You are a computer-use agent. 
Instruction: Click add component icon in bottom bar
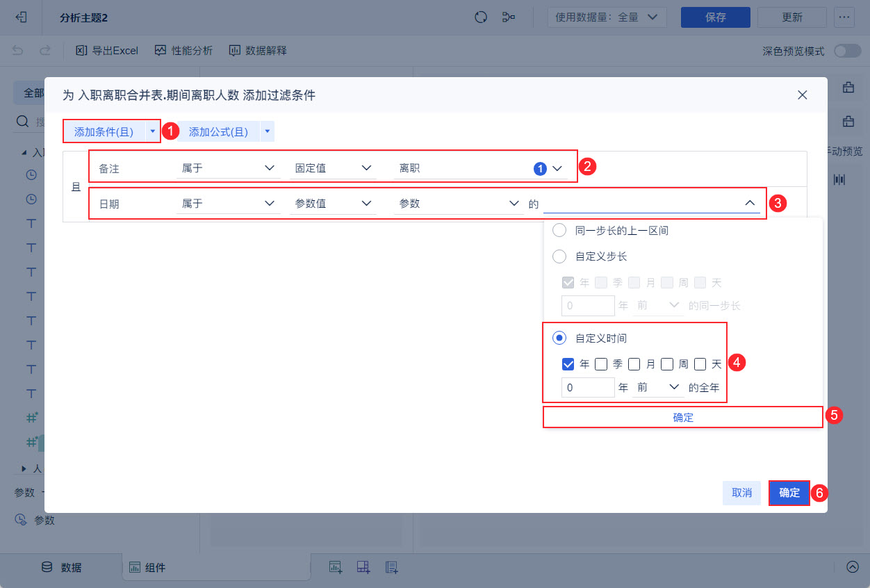pyautogui.click(x=336, y=567)
